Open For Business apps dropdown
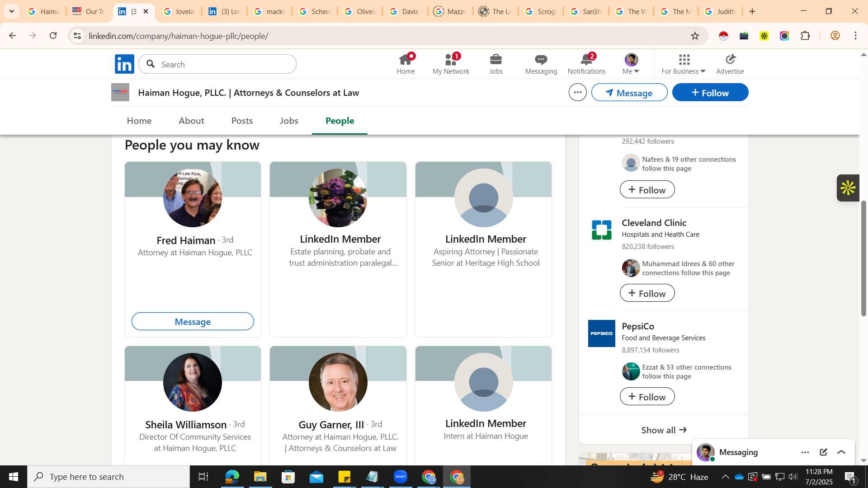Viewport: 868px width, 488px height. pos(684,64)
